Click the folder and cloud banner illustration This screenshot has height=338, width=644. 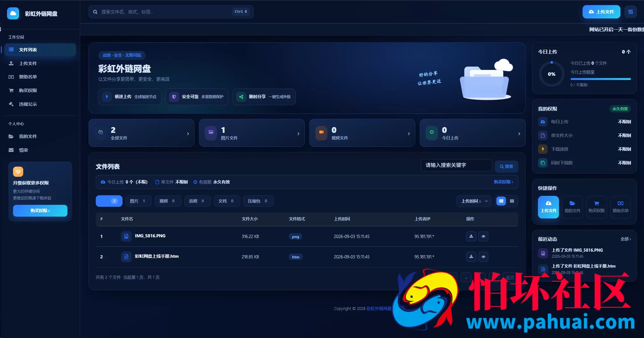tap(486, 79)
